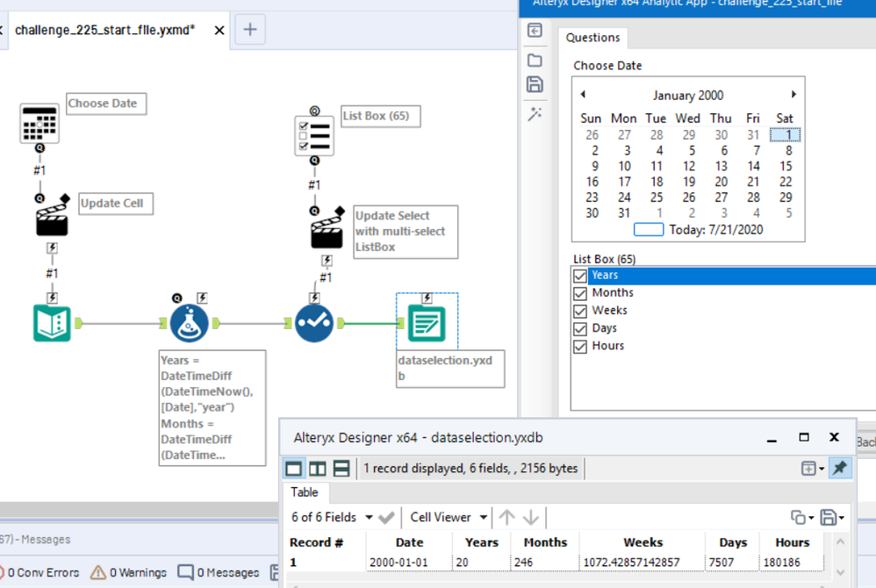The image size is (876, 588).
Task: Switch to challenge_225_start_file.yxmd tab
Action: click(105, 30)
